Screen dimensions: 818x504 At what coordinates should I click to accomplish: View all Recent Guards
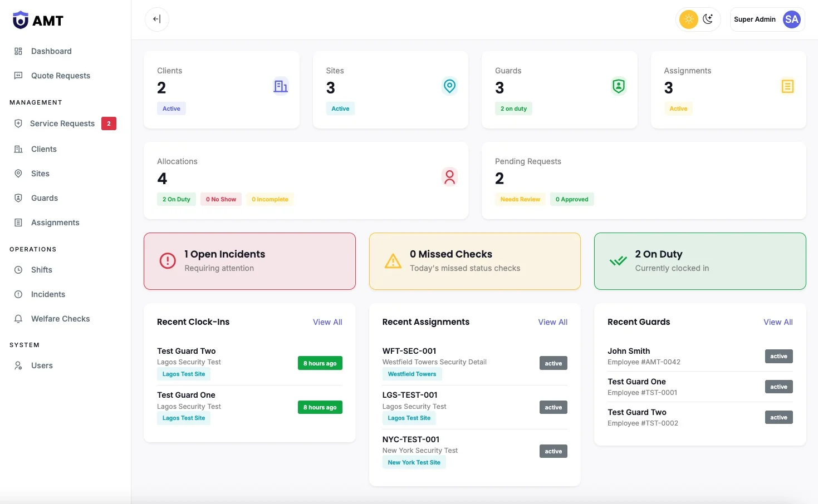778,322
